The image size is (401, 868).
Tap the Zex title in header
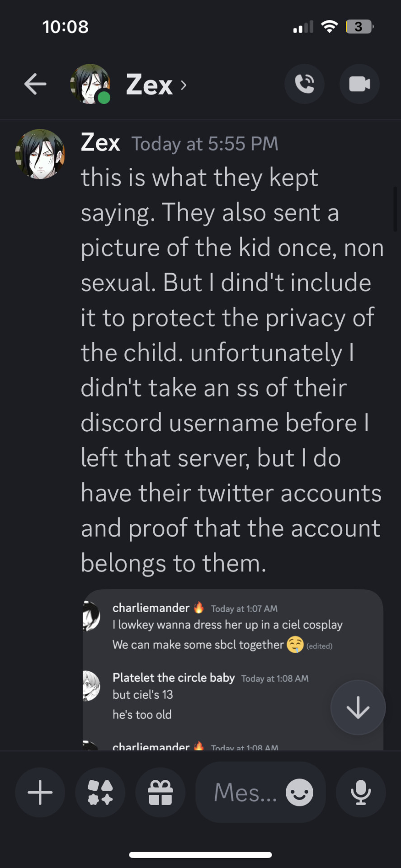point(149,85)
